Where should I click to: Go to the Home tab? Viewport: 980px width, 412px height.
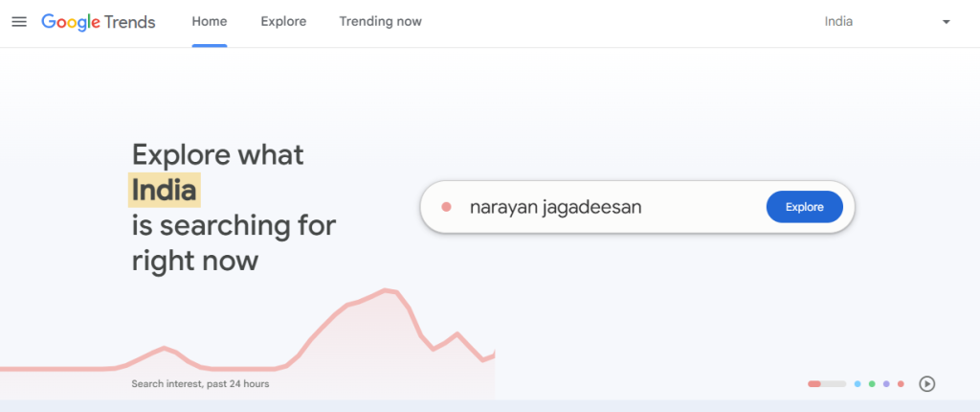210,22
